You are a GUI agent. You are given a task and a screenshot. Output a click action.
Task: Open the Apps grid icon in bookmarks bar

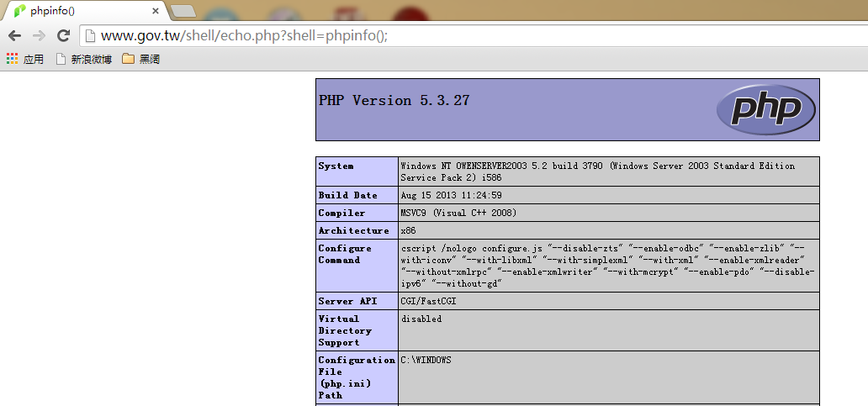tap(12, 59)
